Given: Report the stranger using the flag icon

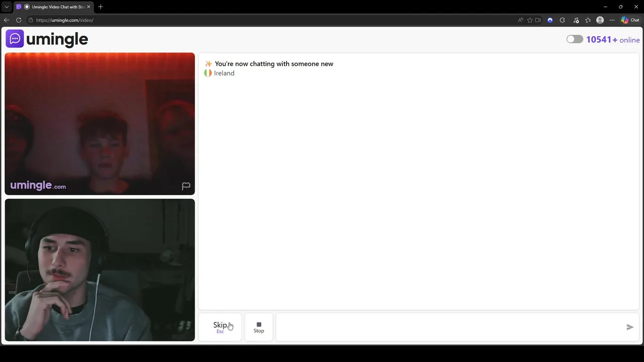Looking at the screenshot, I should 186,186.
